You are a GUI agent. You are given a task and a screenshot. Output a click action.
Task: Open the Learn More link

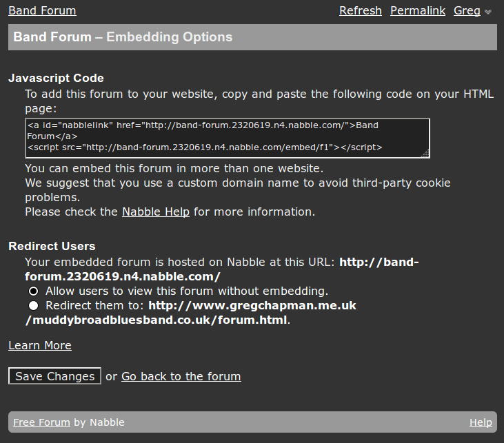[40, 346]
